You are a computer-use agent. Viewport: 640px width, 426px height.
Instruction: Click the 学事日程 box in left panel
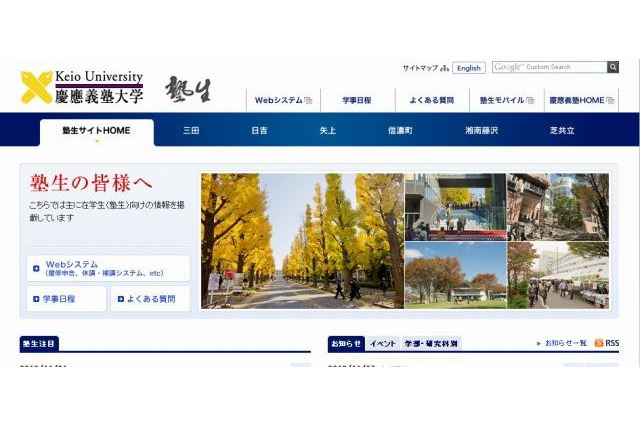click(67, 299)
